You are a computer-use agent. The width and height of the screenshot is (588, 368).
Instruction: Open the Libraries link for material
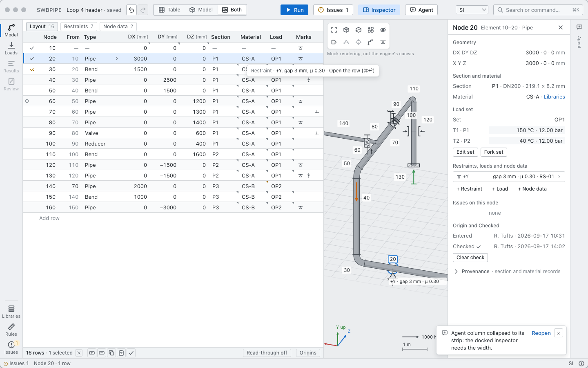tap(555, 97)
